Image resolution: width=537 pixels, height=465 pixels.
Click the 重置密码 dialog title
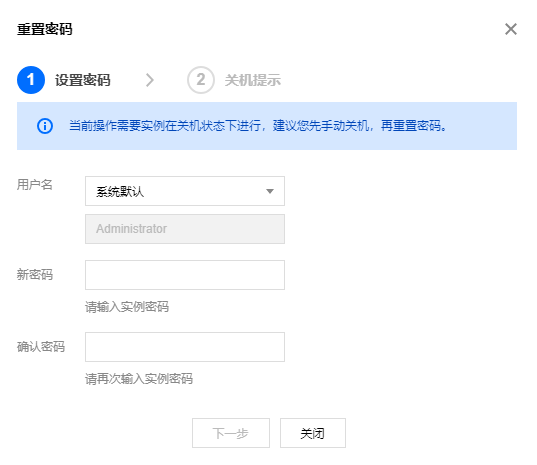click(x=45, y=29)
